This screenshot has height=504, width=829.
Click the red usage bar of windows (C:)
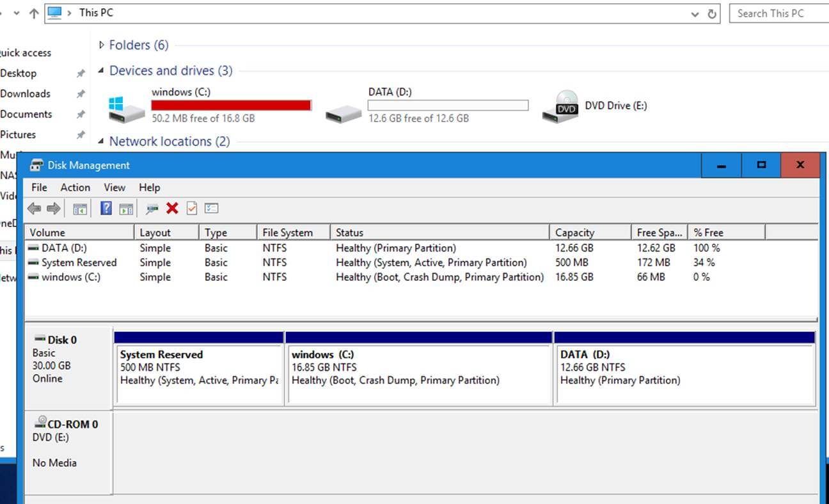coord(231,106)
